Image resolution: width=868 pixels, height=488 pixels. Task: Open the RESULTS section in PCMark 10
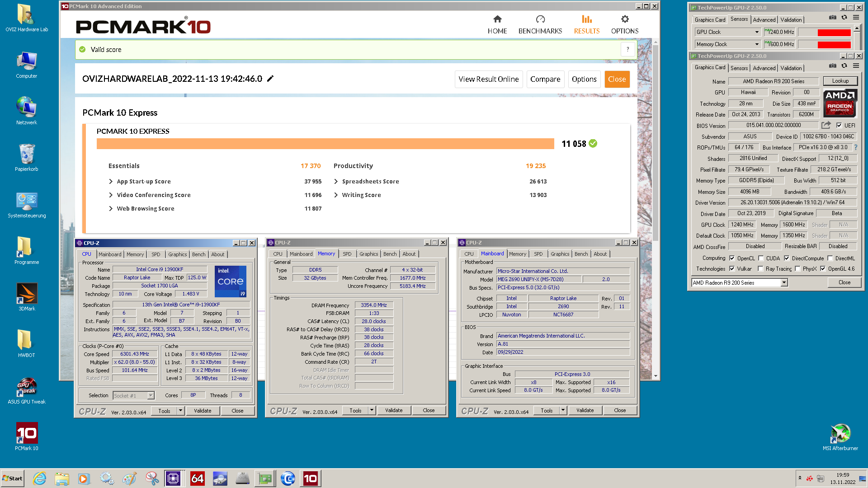pos(587,24)
